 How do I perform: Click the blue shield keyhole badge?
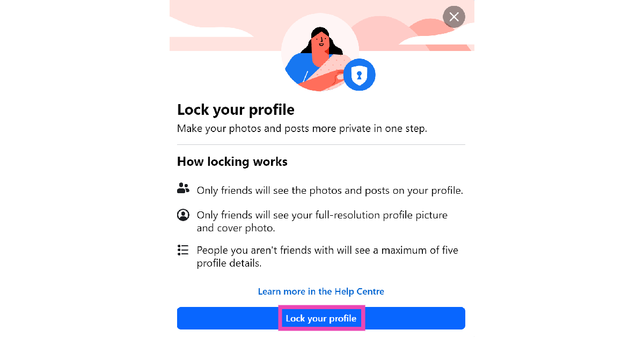[x=359, y=75]
